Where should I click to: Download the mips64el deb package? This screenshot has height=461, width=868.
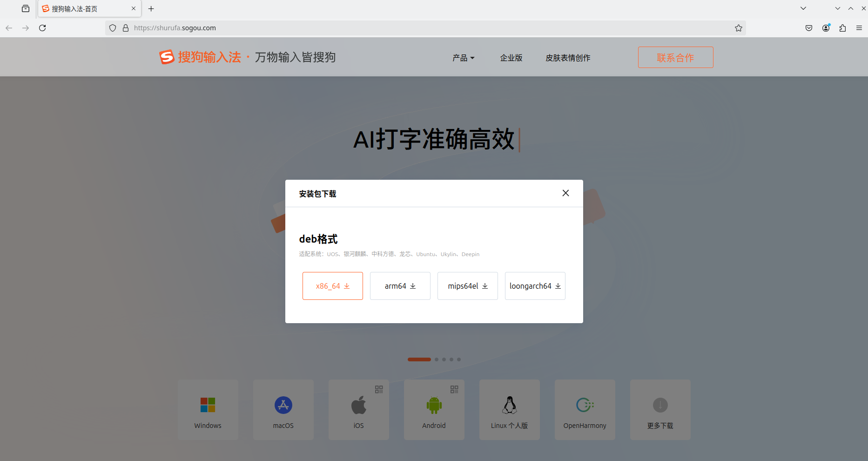[468, 286]
